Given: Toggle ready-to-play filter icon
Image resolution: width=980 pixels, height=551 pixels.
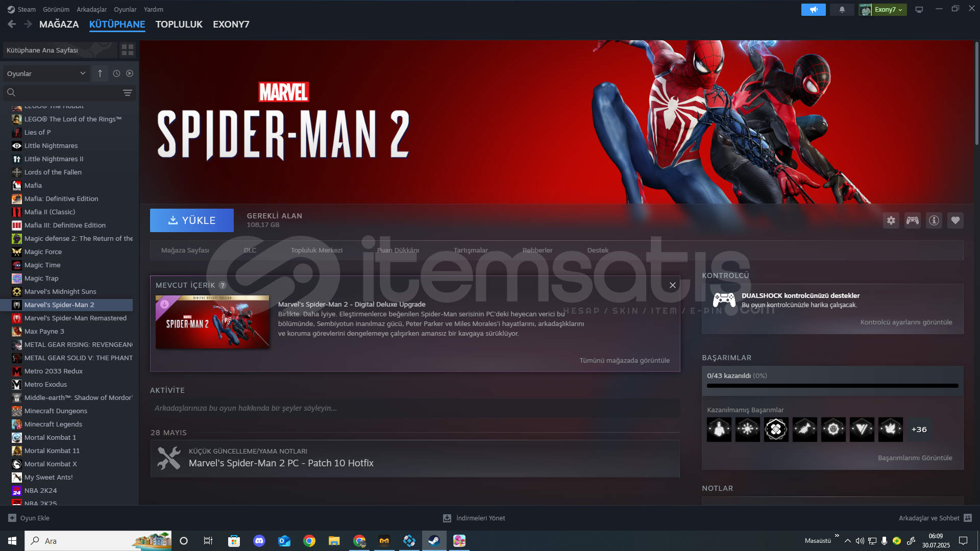Looking at the screenshot, I should (130, 73).
